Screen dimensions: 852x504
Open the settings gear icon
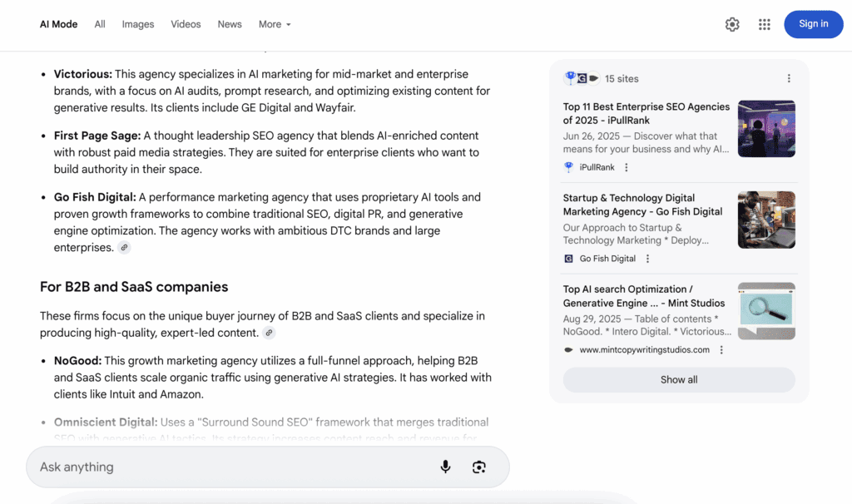(x=732, y=25)
